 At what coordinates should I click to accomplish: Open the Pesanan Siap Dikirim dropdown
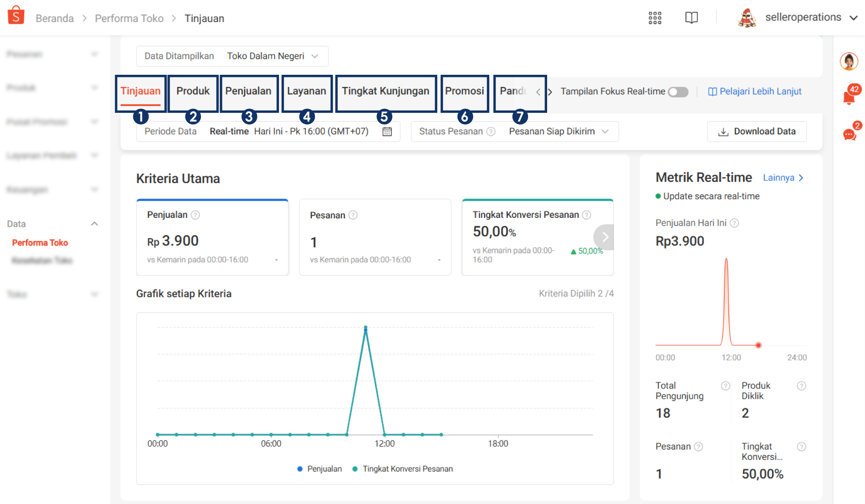pyautogui.click(x=558, y=131)
